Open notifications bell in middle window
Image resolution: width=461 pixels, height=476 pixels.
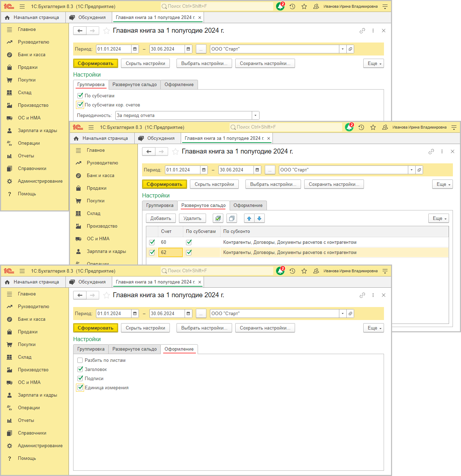pyautogui.click(x=349, y=127)
